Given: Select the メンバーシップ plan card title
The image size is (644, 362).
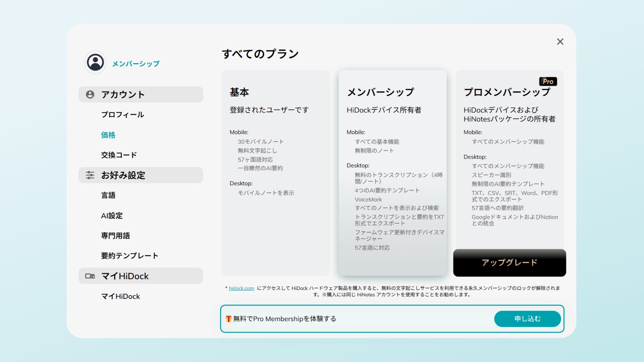Looking at the screenshot, I should pyautogui.click(x=381, y=92).
